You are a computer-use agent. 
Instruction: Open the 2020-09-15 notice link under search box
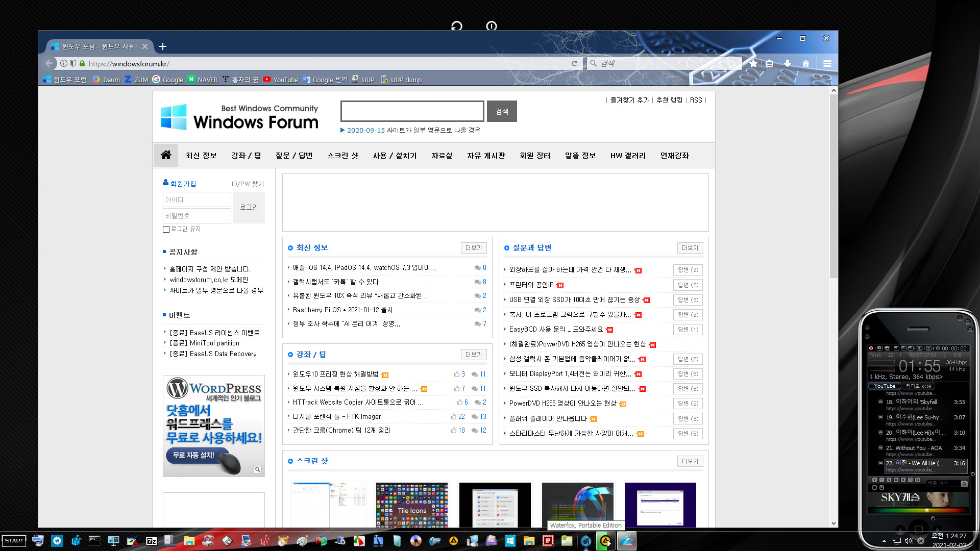413,130
